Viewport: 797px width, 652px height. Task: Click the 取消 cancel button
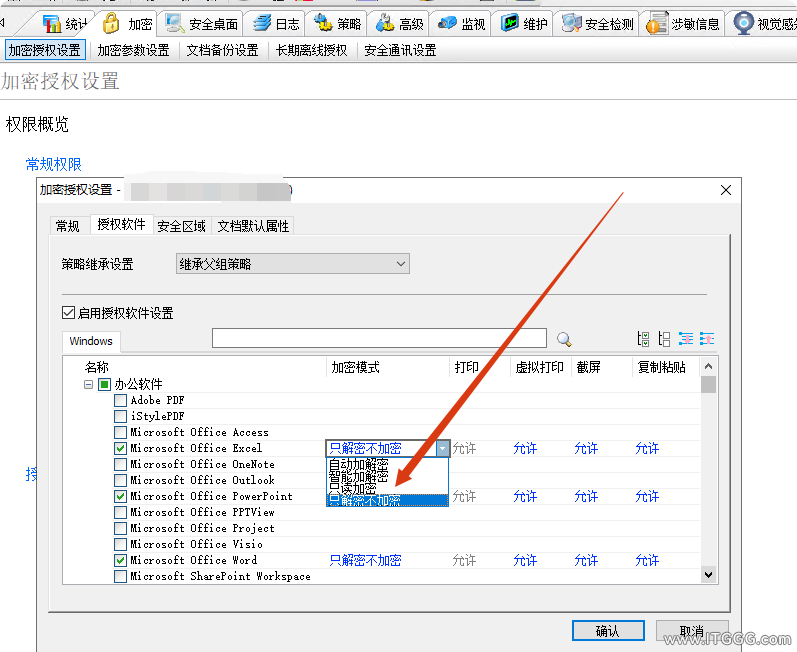[692, 631]
